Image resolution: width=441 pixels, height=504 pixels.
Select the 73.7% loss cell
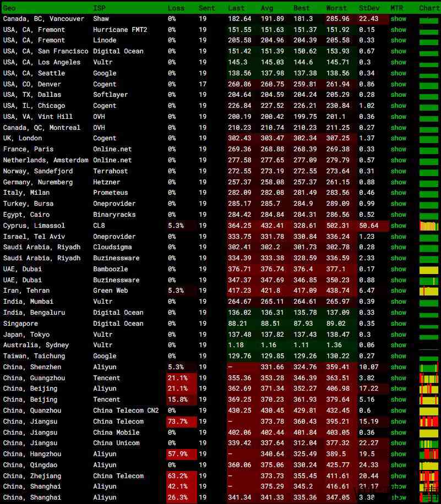182,421
